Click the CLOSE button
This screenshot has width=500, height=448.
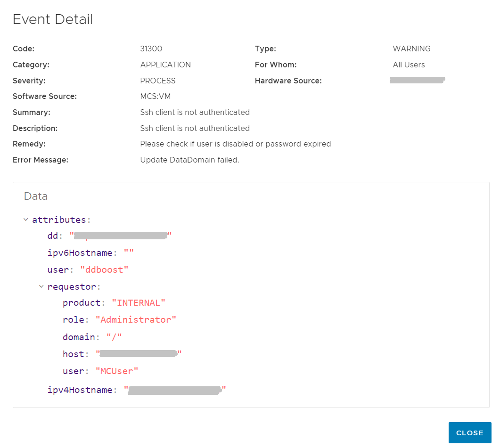pyautogui.click(x=470, y=432)
